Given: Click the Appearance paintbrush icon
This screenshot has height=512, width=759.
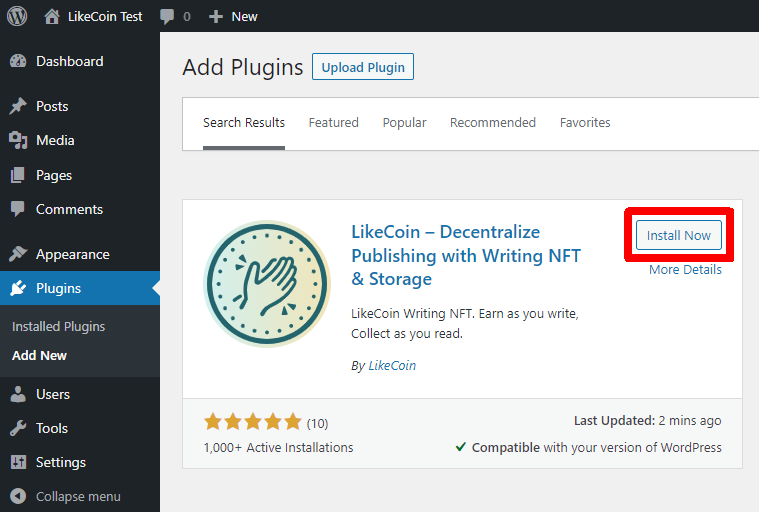Looking at the screenshot, I should 18,254.
